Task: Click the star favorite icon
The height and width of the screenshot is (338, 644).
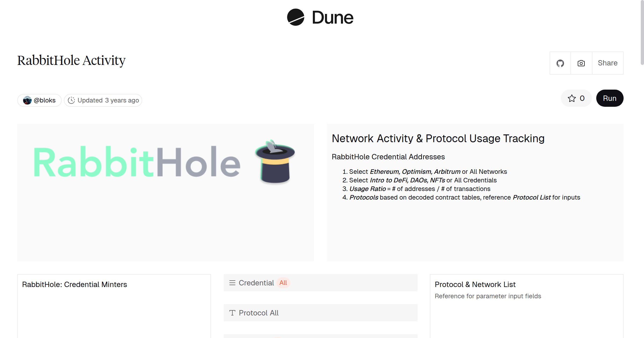Action: [x=572, y=98]
